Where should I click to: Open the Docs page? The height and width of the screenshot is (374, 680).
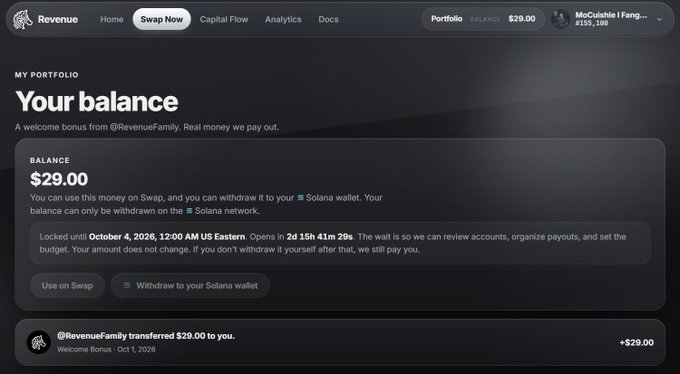point(328,20)
